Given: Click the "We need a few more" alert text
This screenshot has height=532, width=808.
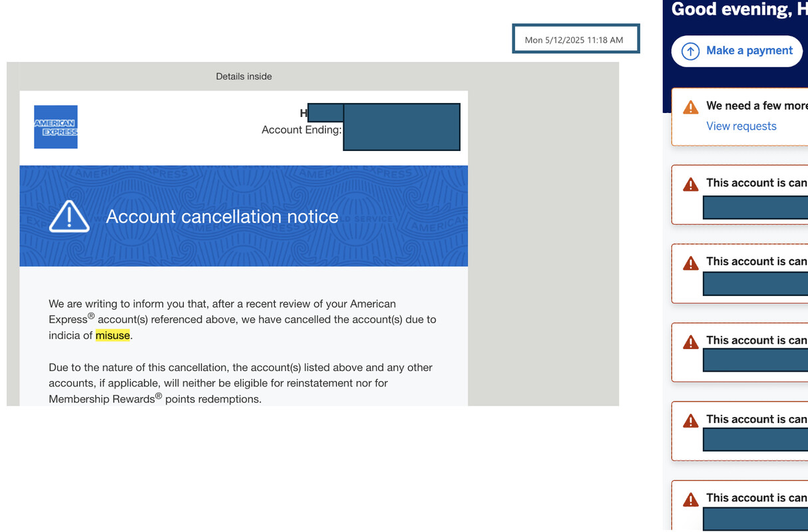Looking at the screenshot, I should click(756, 106).
